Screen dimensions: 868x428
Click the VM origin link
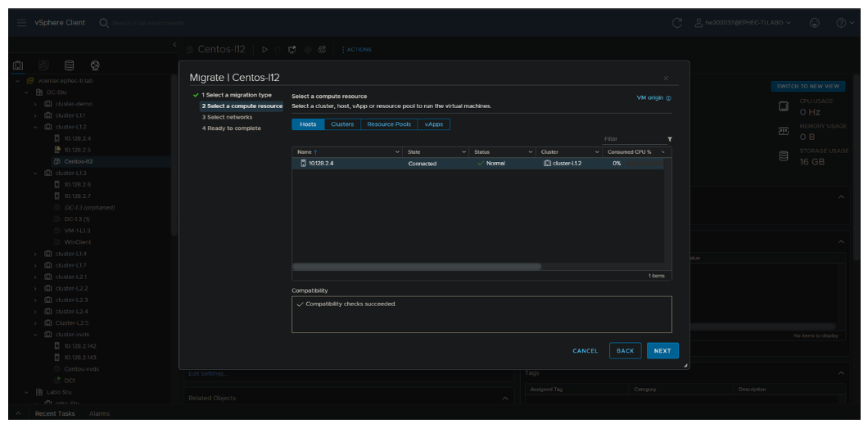click(650, 98)
